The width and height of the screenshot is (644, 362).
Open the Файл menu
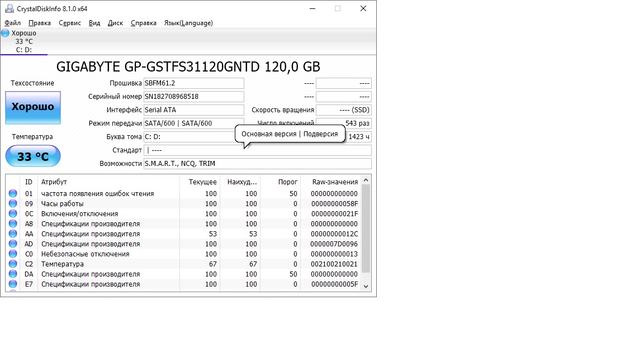(x=12, y=23)
